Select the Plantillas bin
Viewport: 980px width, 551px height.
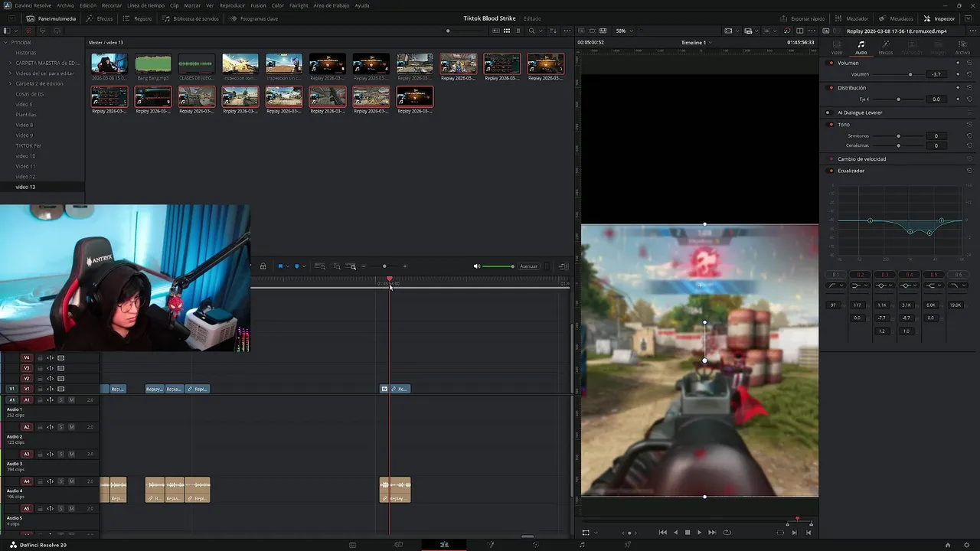point(26,115)
